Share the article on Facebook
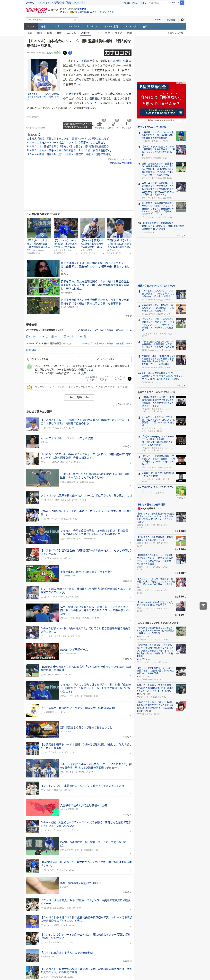This screenshot has height=980, width=210. 70,53
